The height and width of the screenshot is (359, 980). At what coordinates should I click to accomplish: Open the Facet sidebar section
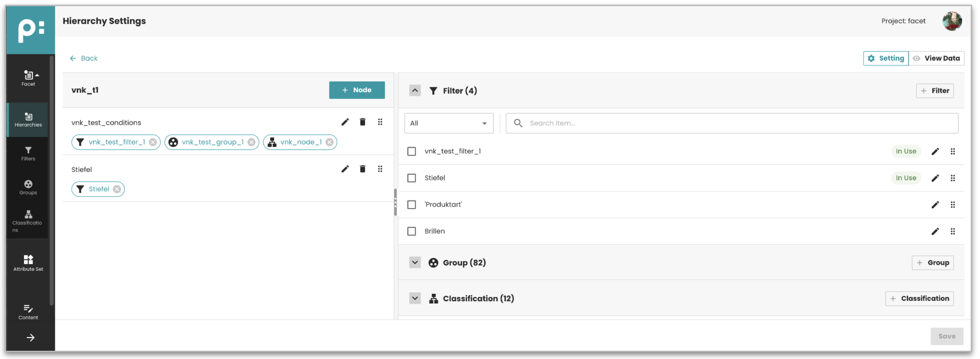click(x=28, y=78)
